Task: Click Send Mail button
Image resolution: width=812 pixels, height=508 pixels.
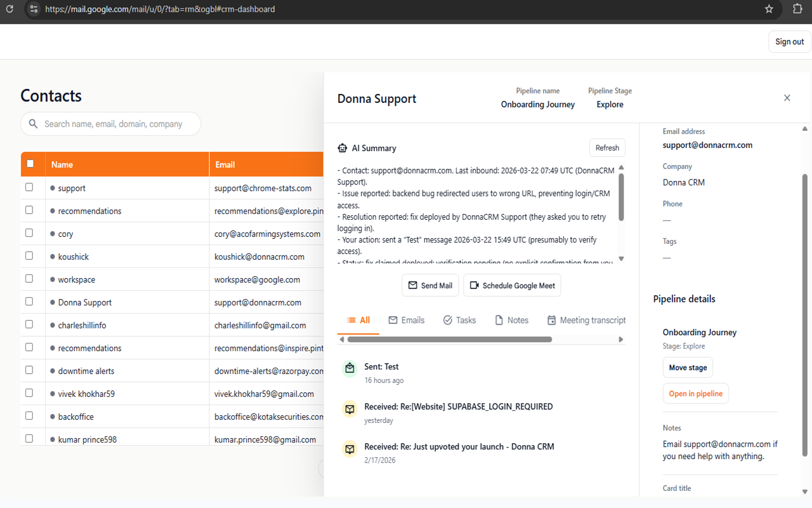Action: pos(430,285)
